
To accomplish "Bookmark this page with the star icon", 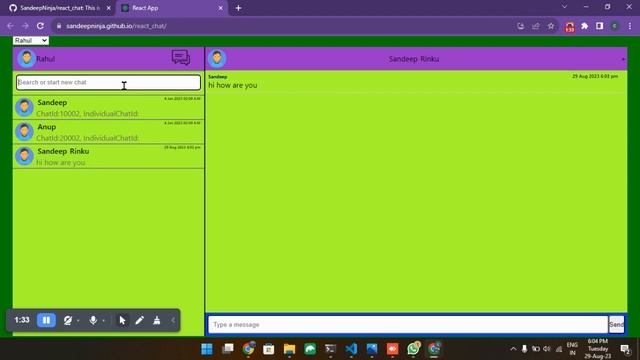I will click(551, 26).
